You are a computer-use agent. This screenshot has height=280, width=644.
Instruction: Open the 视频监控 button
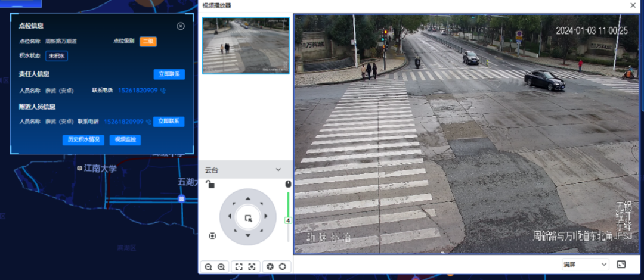(x=125, y=140)
